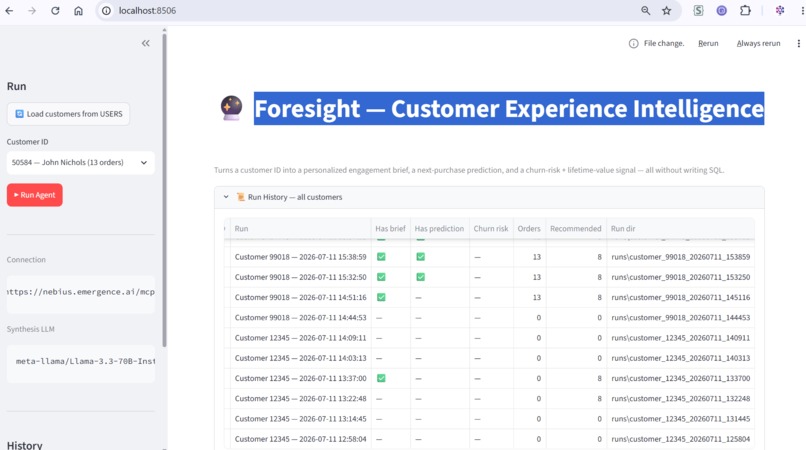Screen dimensions: 806x450
Task: Select row Customer 12345 — 2026-07-11 13:14:45
Action: [300, 419]
